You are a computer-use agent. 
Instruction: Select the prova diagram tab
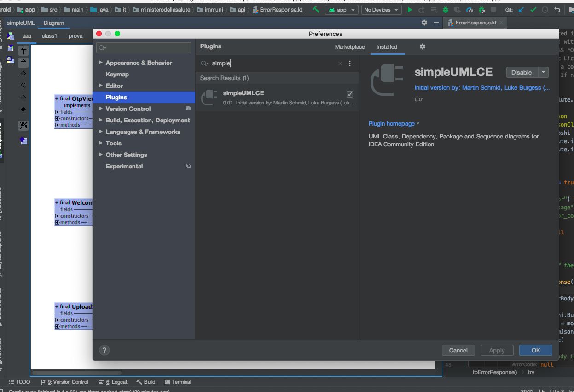(x=75, y=35)
